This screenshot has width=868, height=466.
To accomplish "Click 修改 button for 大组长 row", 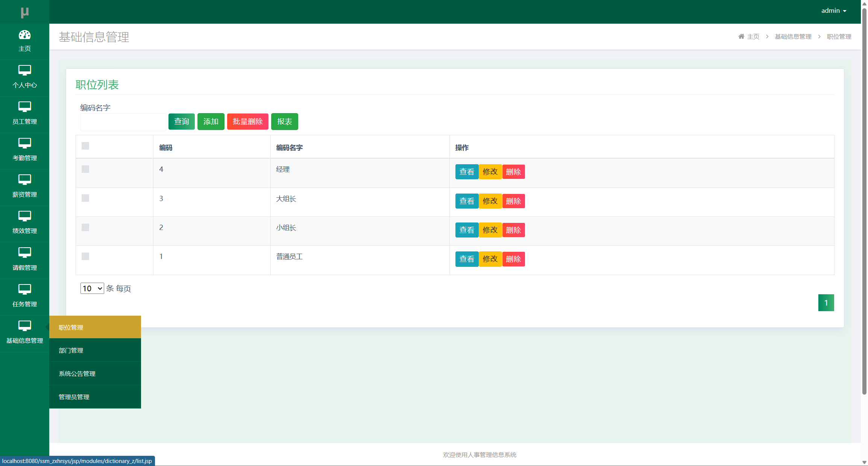I will click(490, 201).
